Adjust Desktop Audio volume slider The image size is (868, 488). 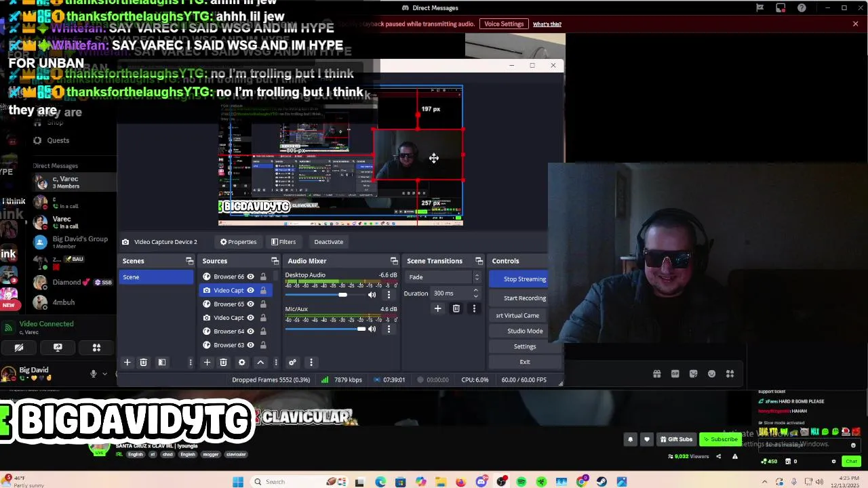tap(342, 295)
